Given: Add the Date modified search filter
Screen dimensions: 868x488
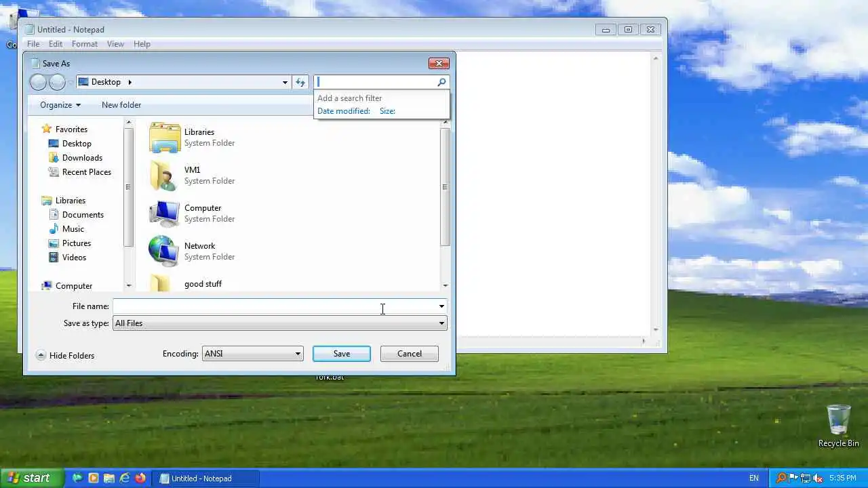Looking at the screenshot, I should (344, 111).
